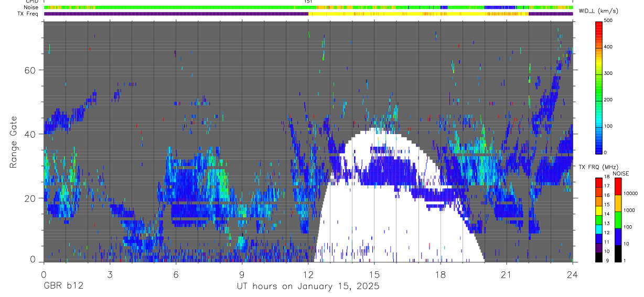
Task: Click the '200' tick on width color bar
Action: coord(609,100)
